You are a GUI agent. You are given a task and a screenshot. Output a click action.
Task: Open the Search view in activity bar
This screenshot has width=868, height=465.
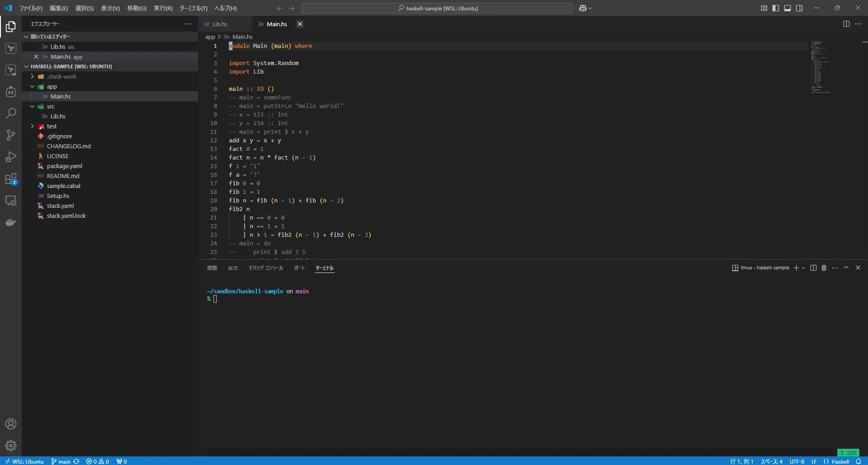coord(11,113)
